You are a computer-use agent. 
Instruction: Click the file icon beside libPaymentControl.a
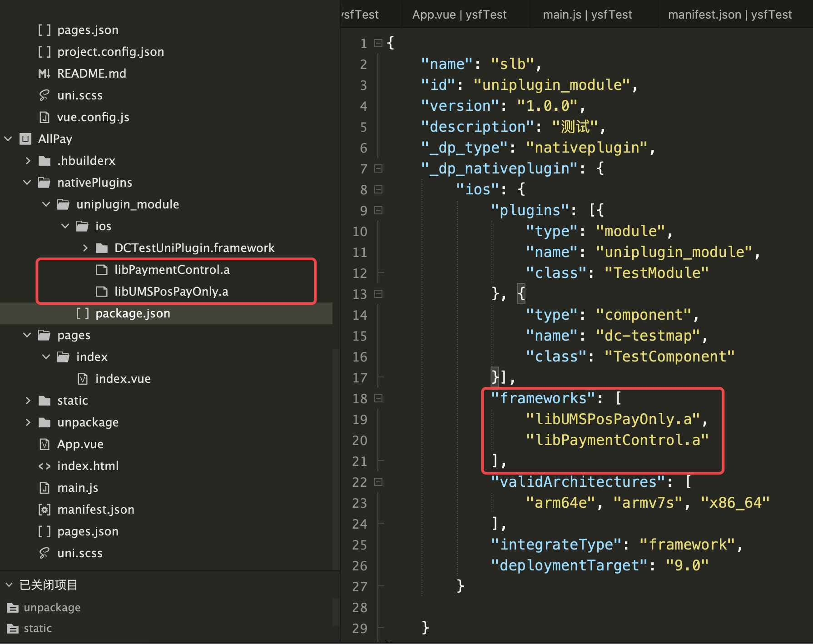tap(102, 270)
